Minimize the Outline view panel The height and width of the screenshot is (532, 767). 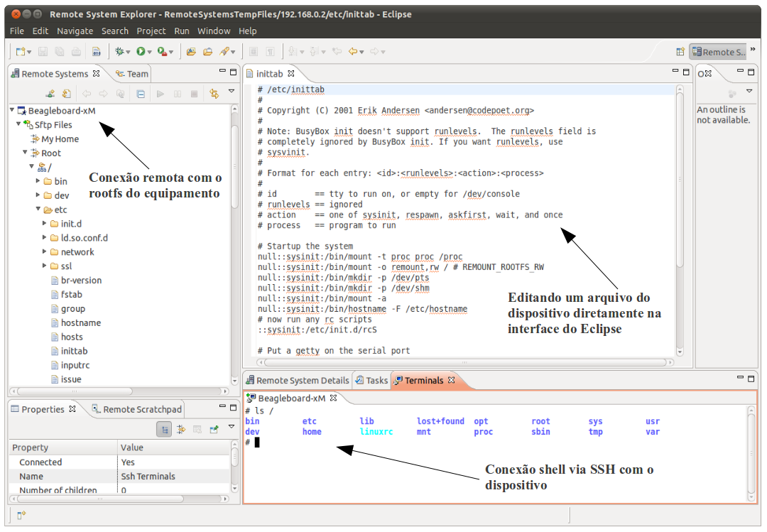coord(741,72)
